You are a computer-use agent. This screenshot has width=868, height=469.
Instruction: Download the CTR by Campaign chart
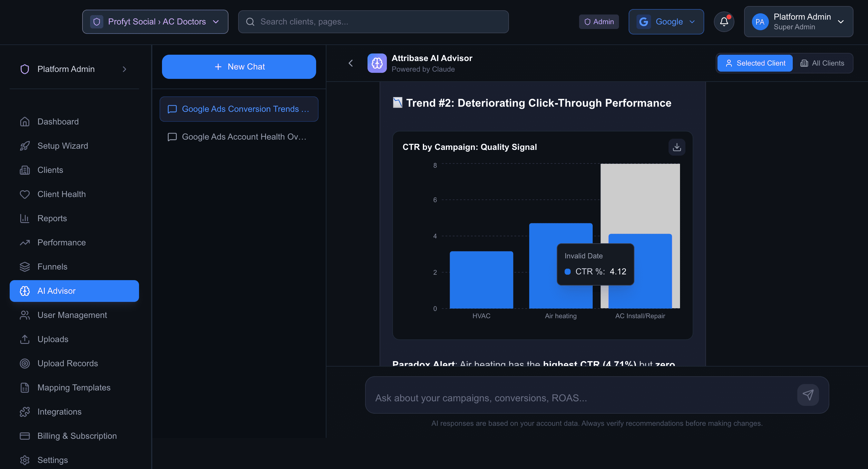coord(677,147)
